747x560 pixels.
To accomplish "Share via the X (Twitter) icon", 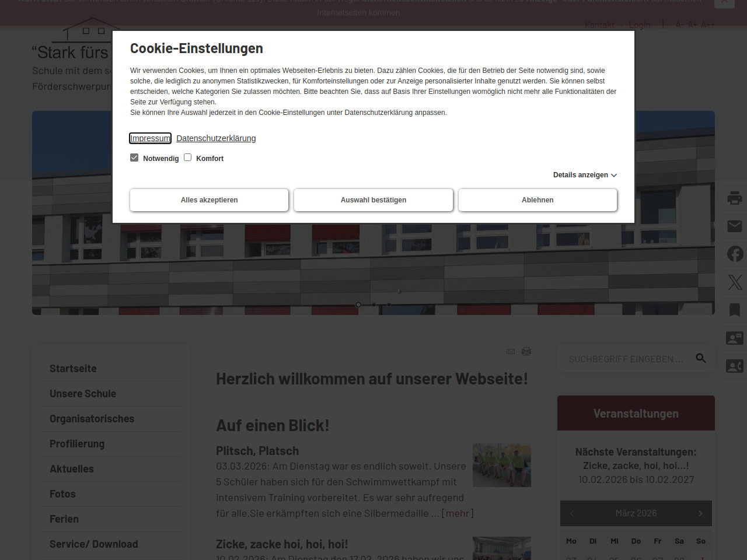I will pyautogui.click(x=735, y=282).
